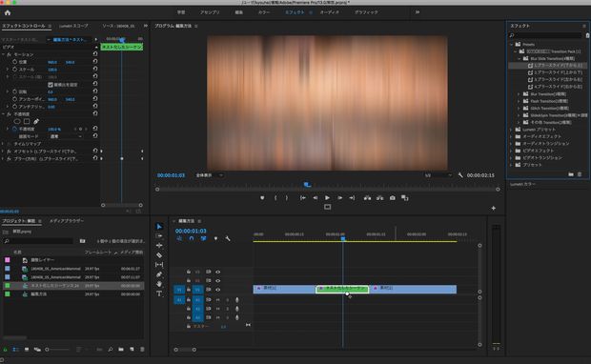
Task: Open メディアブラウザー tab
Action: 67,221
